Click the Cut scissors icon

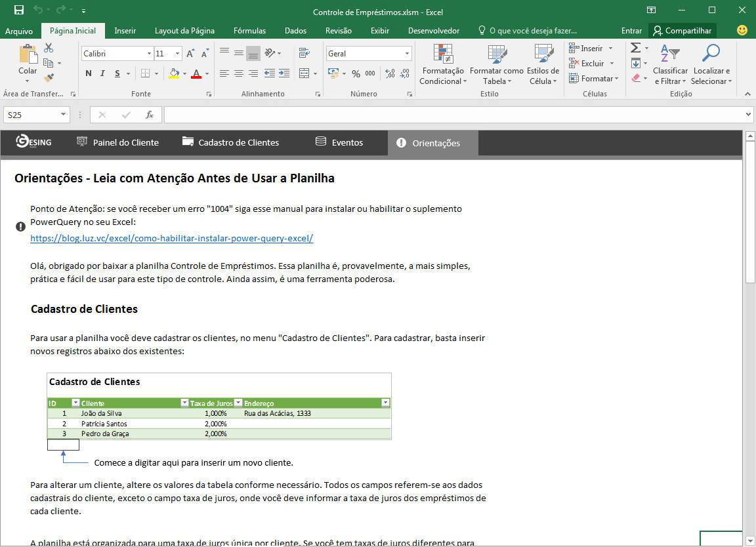click(49, 48)
